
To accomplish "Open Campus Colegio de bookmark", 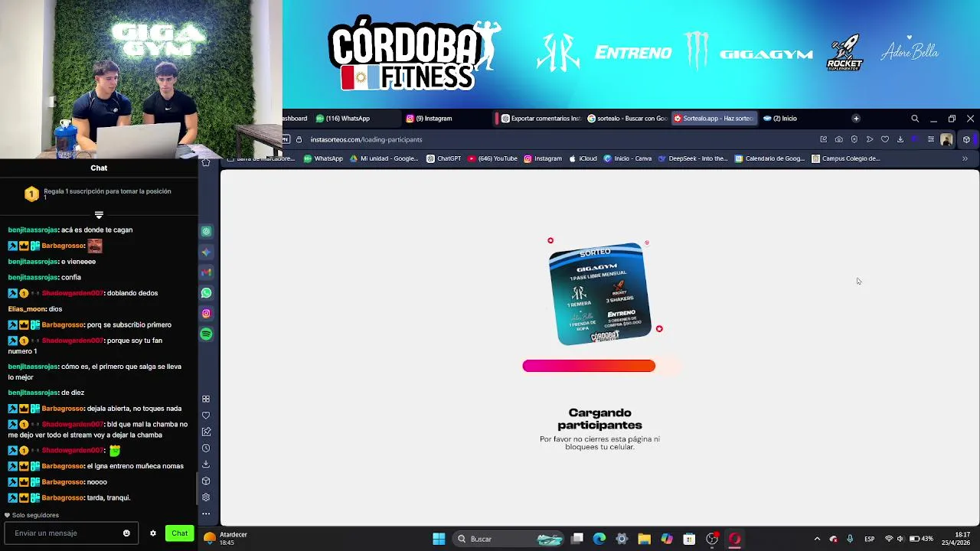I will pos(845,158).
